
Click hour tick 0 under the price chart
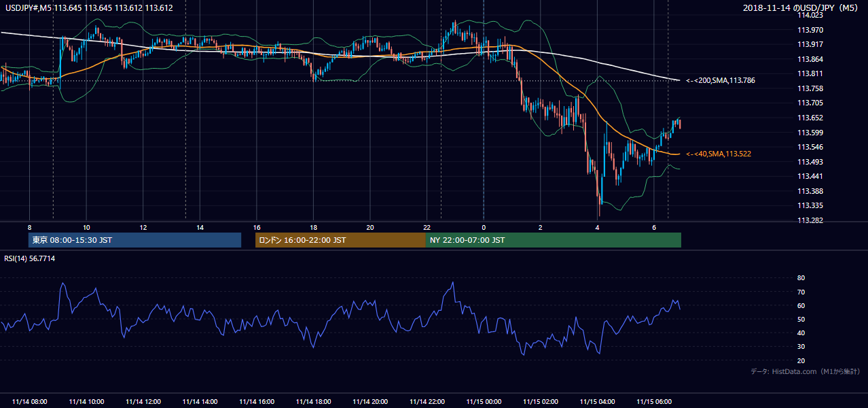click(484, 227)
